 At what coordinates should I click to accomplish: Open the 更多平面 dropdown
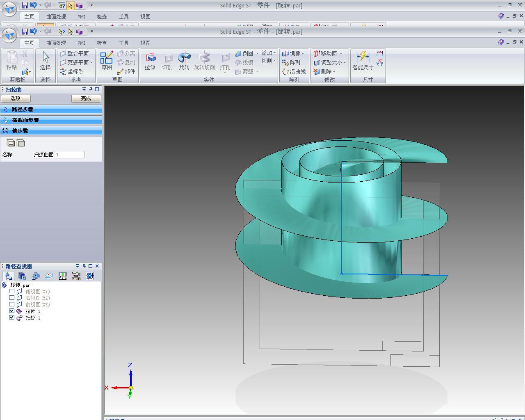[91, 63]
